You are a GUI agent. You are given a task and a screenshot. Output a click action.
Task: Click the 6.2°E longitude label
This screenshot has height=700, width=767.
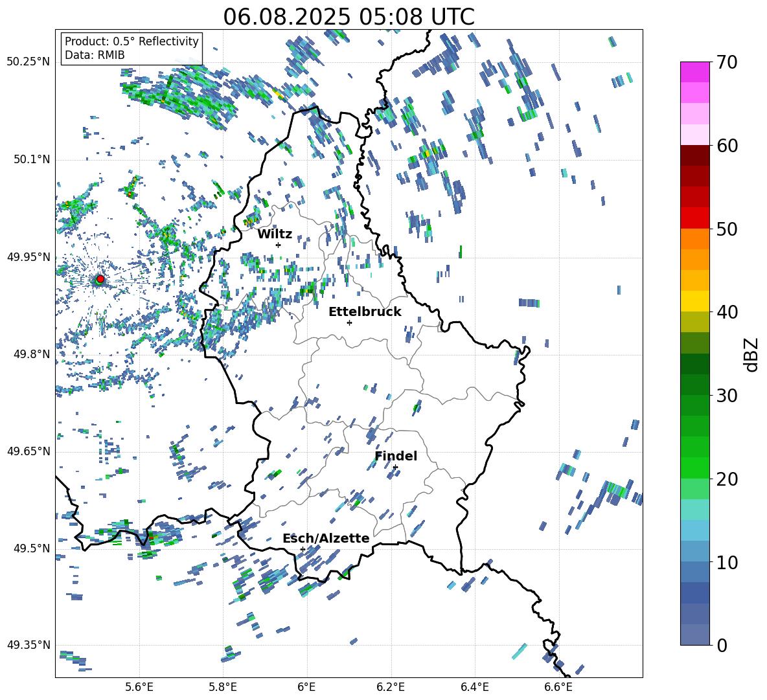point(391,687)
